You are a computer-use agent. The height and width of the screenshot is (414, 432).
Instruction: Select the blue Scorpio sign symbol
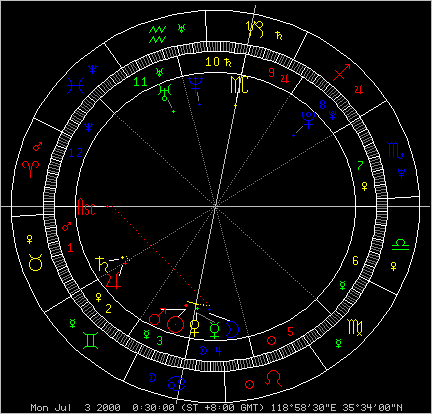[396, 150]
